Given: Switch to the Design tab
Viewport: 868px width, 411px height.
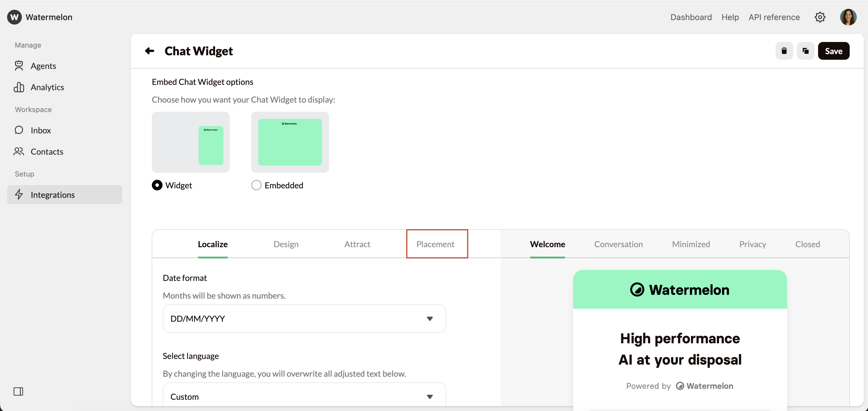Looking at the screenshot, I should tap(286, 244).
